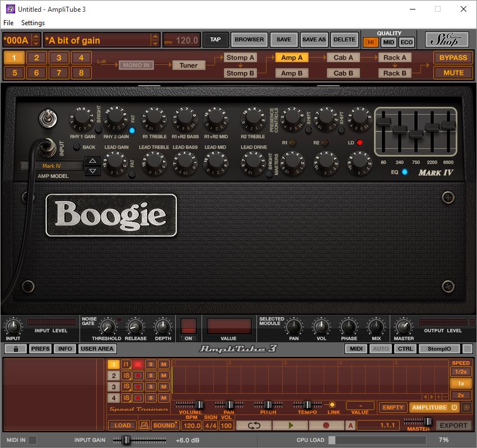
Task: Open the SOUND dropdown for the metronome
Action: [165, 425]
